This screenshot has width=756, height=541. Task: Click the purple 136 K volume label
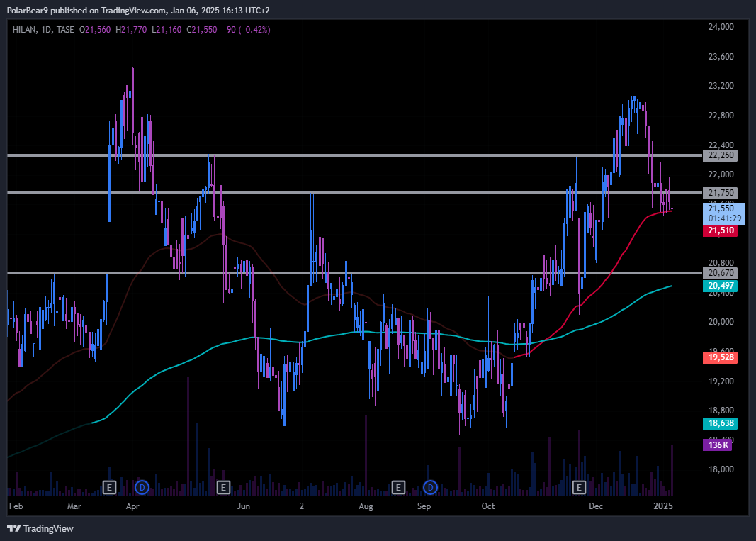click(x=718, y=445)
